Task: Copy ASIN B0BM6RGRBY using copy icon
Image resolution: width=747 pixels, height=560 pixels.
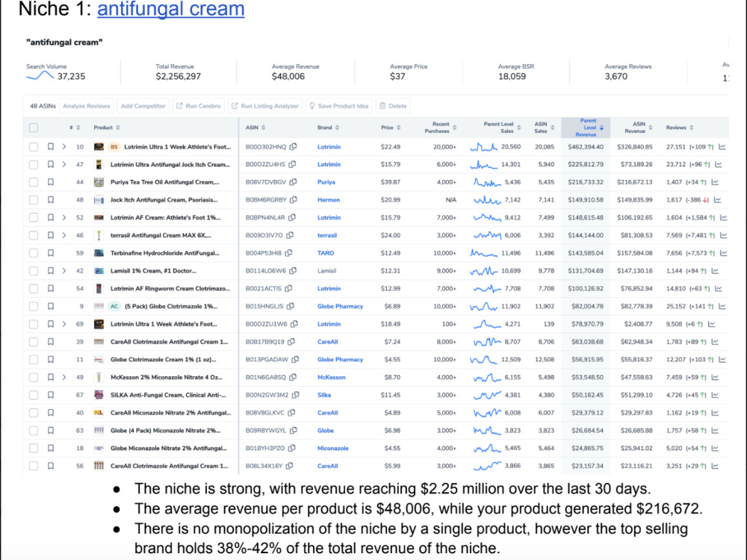Action: coord(294,199)
